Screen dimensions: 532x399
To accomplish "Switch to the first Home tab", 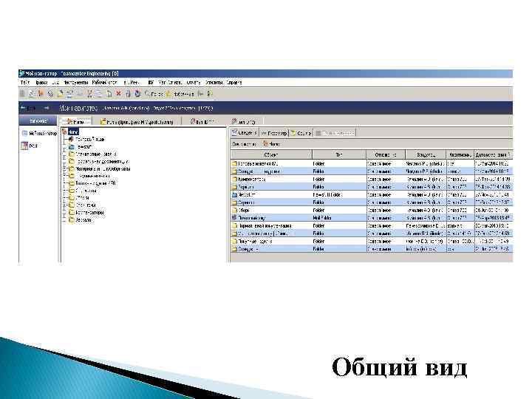I will [x=75, y=121].
